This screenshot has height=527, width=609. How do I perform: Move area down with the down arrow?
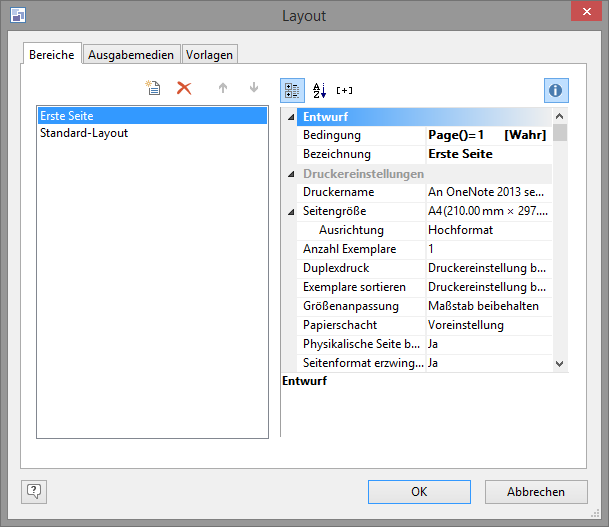[x=253, y=88]
